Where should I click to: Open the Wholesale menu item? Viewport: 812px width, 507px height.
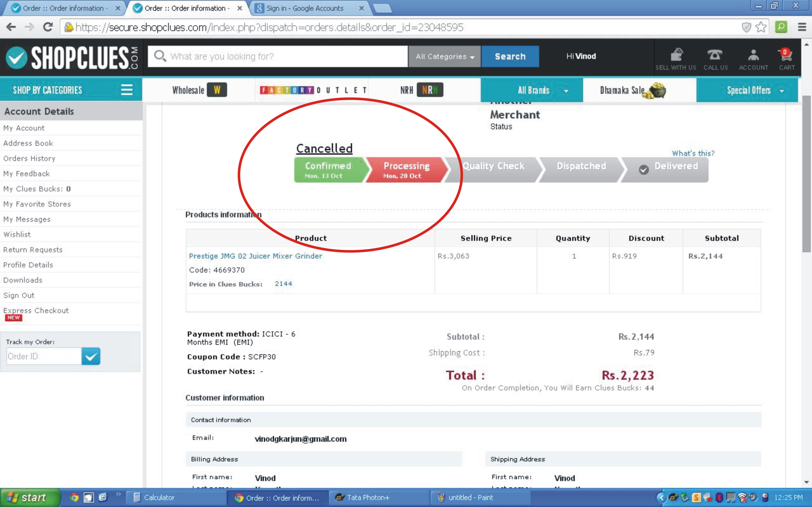click(200, 90)
